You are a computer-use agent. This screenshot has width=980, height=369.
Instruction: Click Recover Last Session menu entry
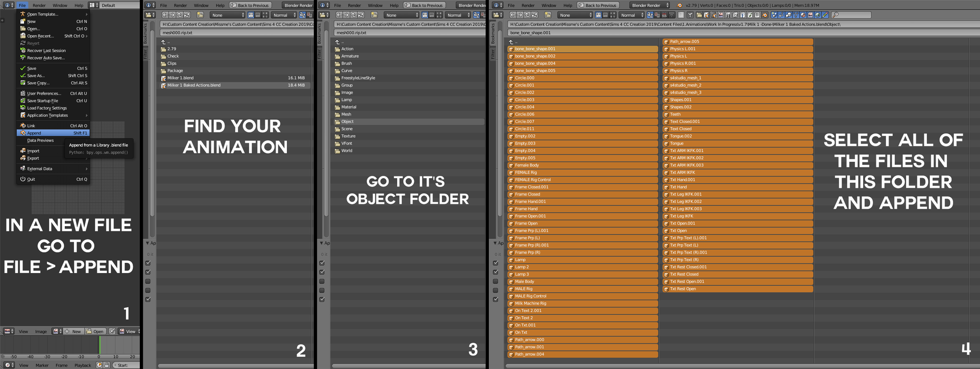(53, 51)
